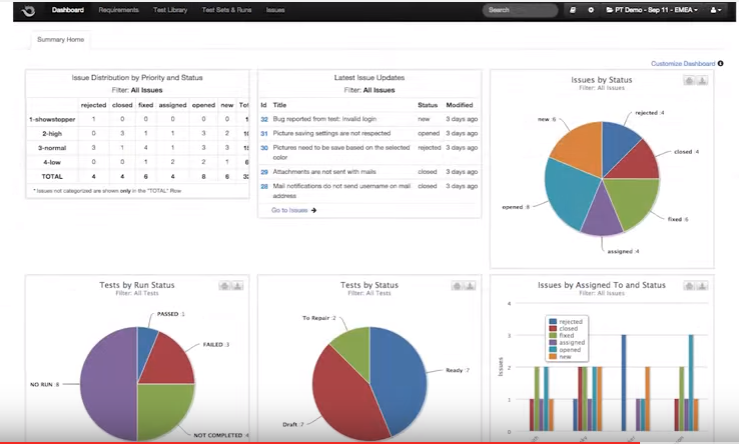Click the 'Status' column header in Latest Issue Updates
The image size is (739, 444).
427,105
